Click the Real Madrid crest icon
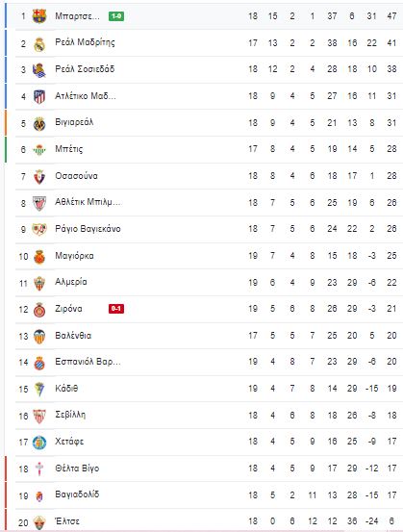403x532 pixels. click(x=39, y=44)
